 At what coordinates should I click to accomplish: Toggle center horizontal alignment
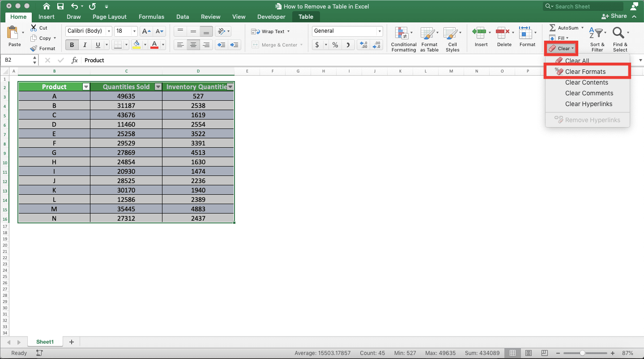pyautogui.click(x=193, y=45)
